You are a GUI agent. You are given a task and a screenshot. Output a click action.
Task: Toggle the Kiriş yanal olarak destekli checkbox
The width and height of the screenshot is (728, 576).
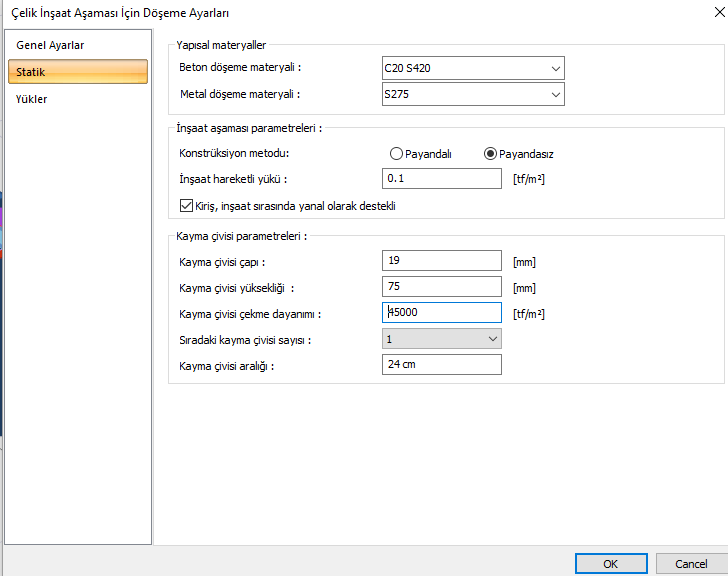pos(186,206)
